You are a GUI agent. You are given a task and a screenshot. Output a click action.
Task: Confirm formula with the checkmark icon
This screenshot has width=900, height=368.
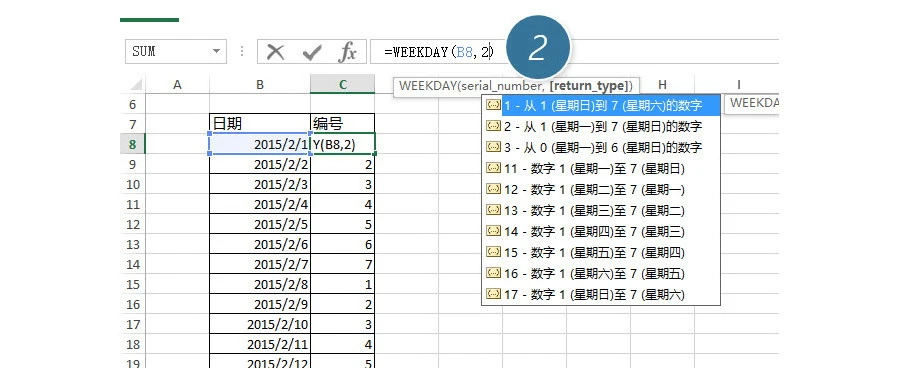312,53
